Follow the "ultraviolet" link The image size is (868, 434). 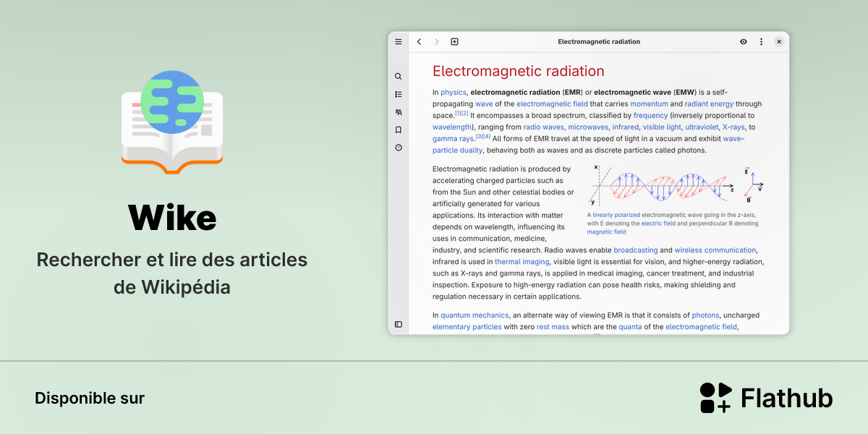tap(702, 127)
